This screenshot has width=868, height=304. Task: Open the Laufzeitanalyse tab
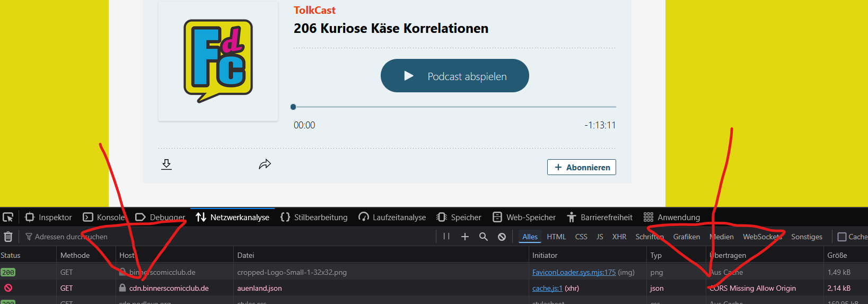pos(392,217)
